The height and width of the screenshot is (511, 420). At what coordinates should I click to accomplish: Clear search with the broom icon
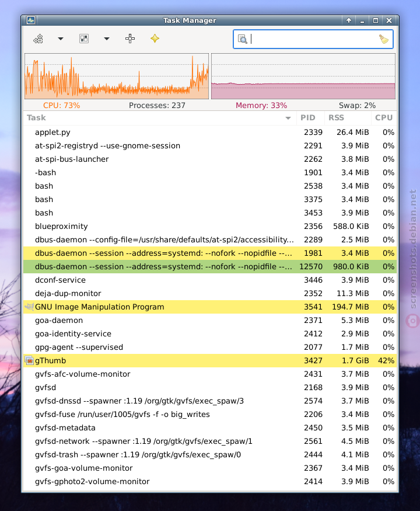(x=384, y=39)
